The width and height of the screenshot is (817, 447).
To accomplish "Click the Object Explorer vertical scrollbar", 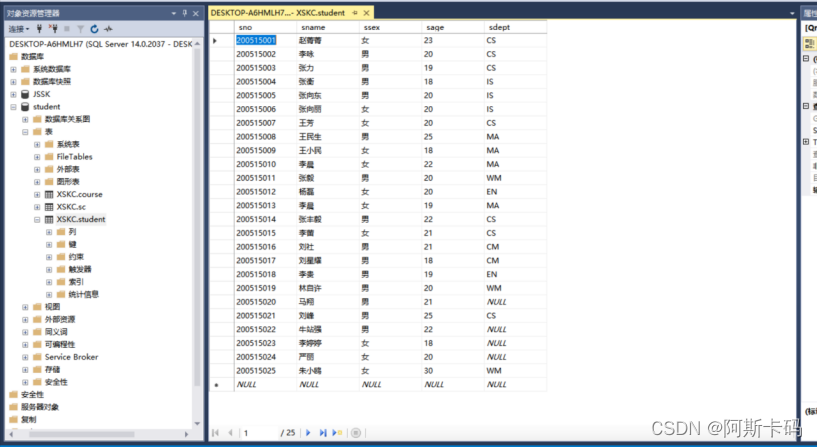I will point(197,218).
